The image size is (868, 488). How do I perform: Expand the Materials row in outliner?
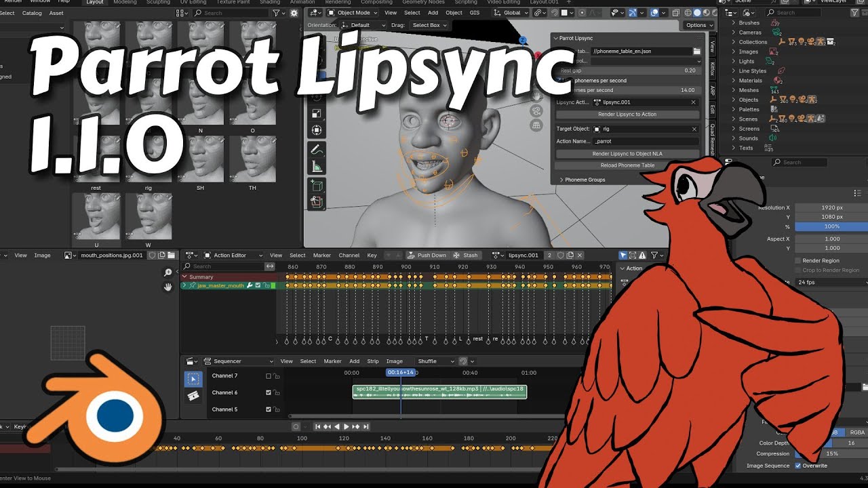point(734,80)
